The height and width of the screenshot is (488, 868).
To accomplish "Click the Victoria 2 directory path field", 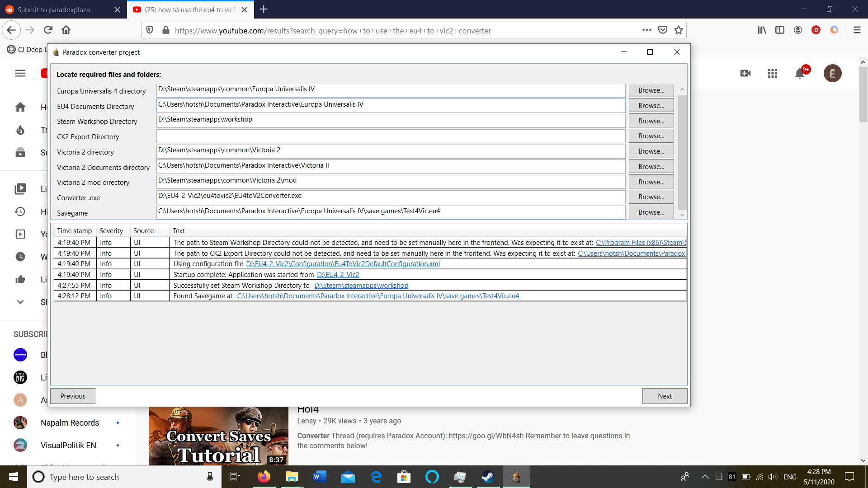I will point(391,151).
